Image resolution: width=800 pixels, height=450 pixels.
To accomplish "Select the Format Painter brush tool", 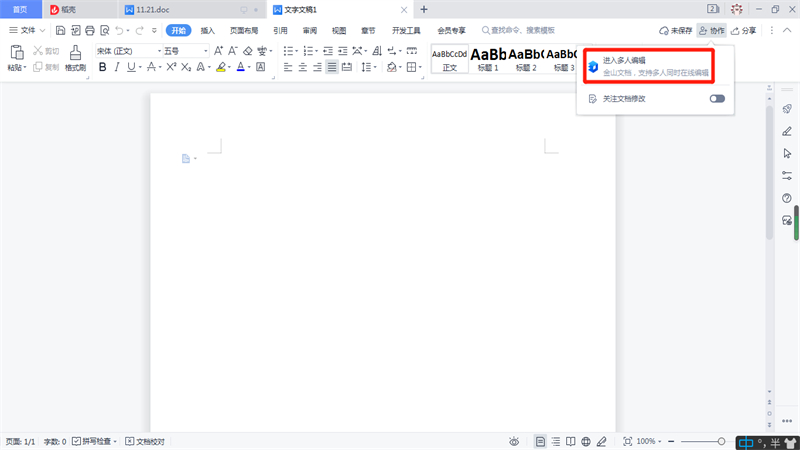I will (75, 58).
